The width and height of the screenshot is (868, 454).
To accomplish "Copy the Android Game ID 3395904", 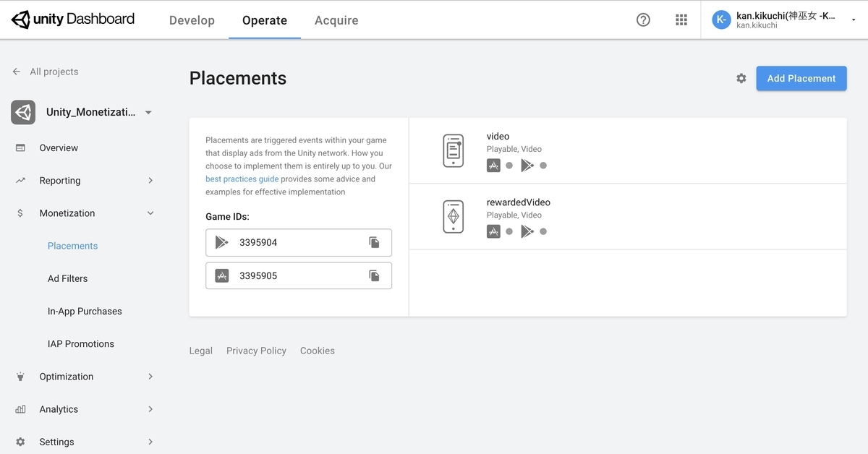I will point(374,242).
